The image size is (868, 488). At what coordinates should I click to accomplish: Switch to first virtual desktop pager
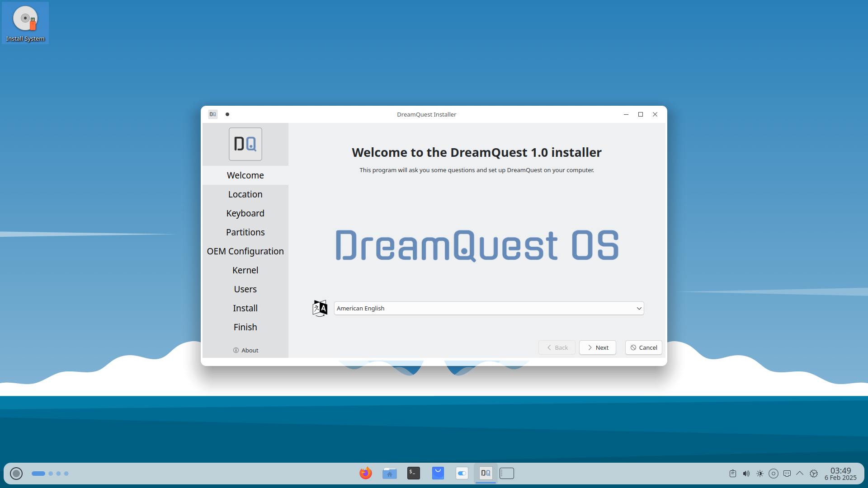(38, 474)
